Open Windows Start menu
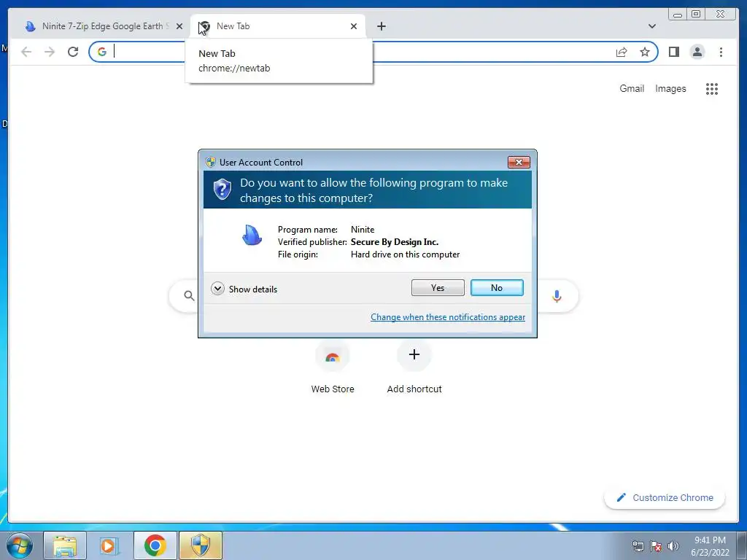This screenshot has width=747, height=560. click(x=20, y=545)
